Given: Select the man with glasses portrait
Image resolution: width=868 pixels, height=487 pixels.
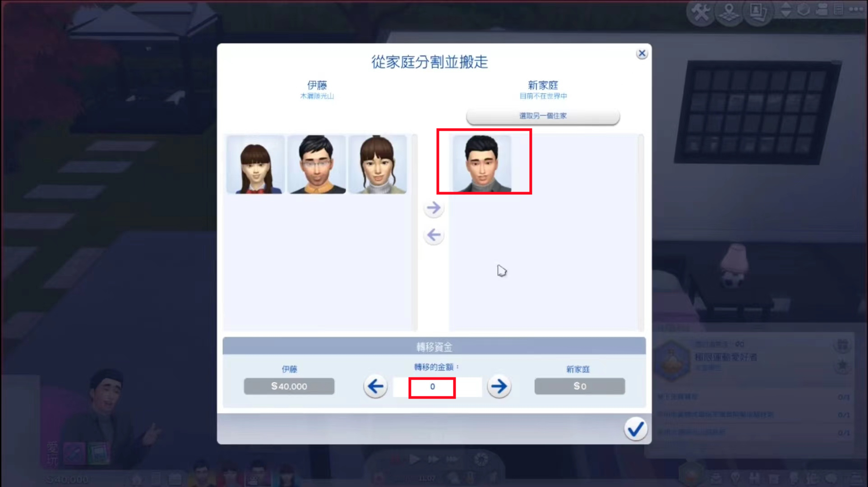Looking at the screenshot, I should point(317,165).
